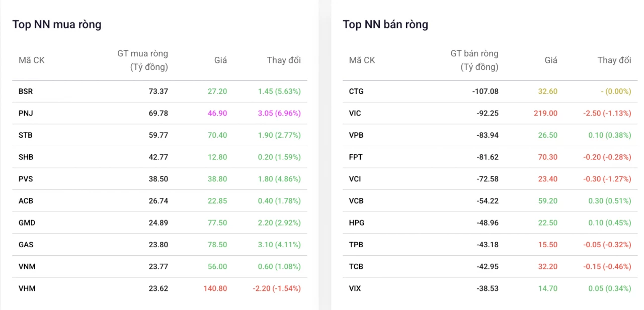Click TPB price 15.50
644x310 pixels.
click(548, 244)
